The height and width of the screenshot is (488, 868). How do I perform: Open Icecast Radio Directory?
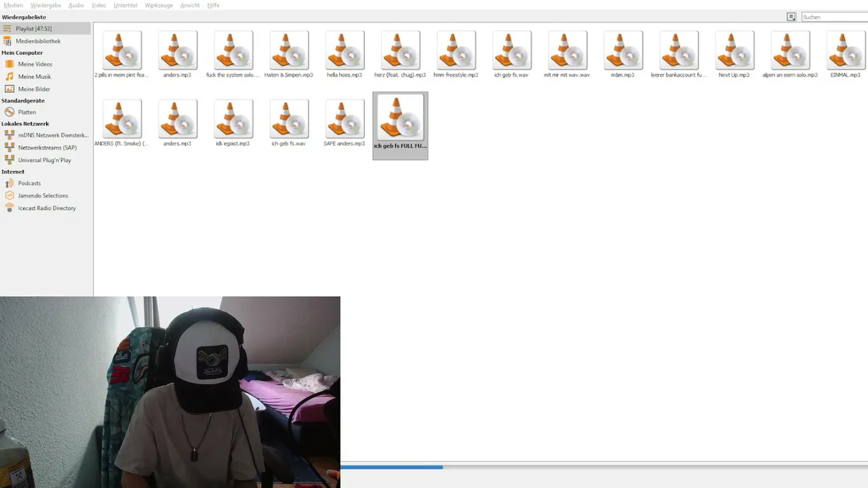coord(45,208)
